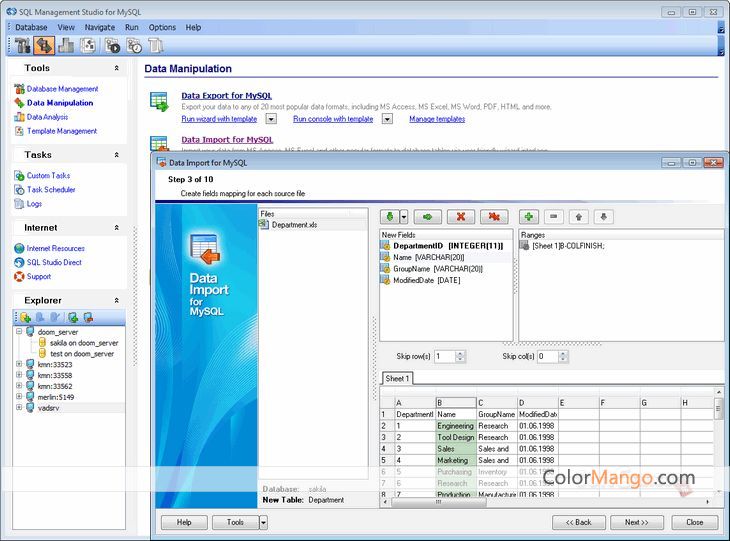Click the SQL Studio Direct icon
This screenshot has width=730, height=541.
point(19,263)
